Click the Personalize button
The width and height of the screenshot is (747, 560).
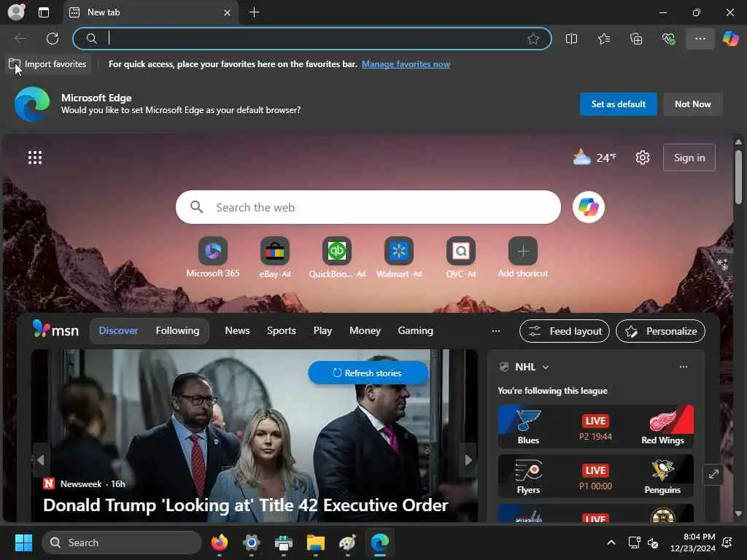[x=660, y=331]
